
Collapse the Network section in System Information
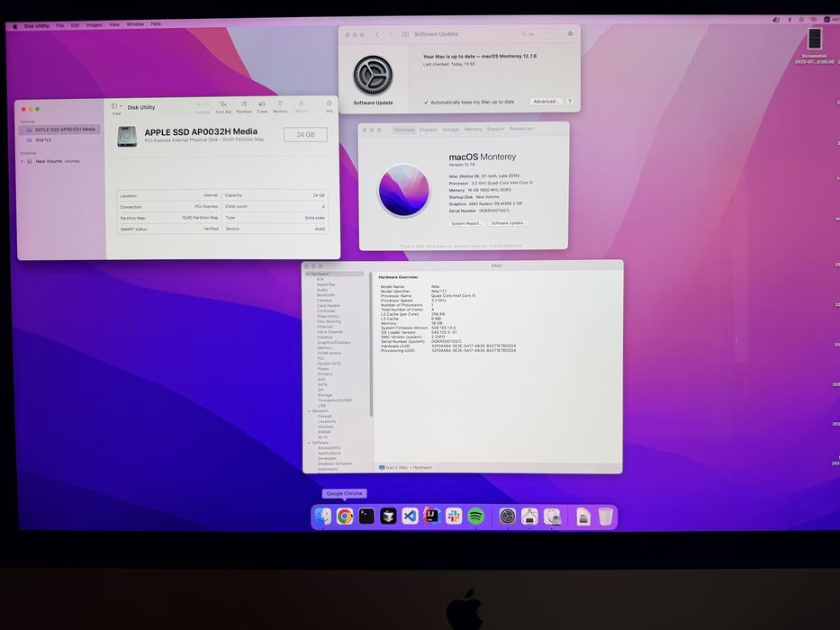click(x=309, y=411)
